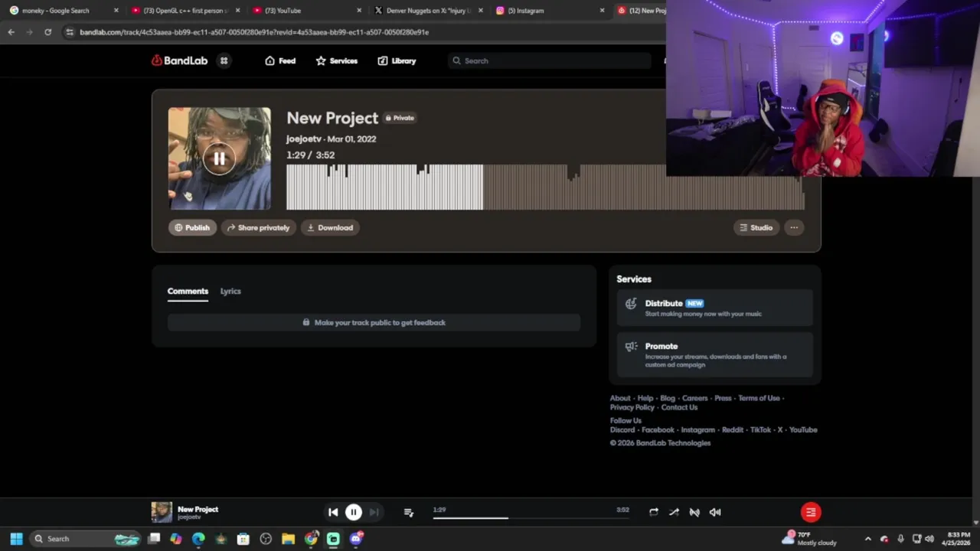This screenshot has width=980, height=551.
Task: Open the Terms of Use link
Action: [759, 398]
